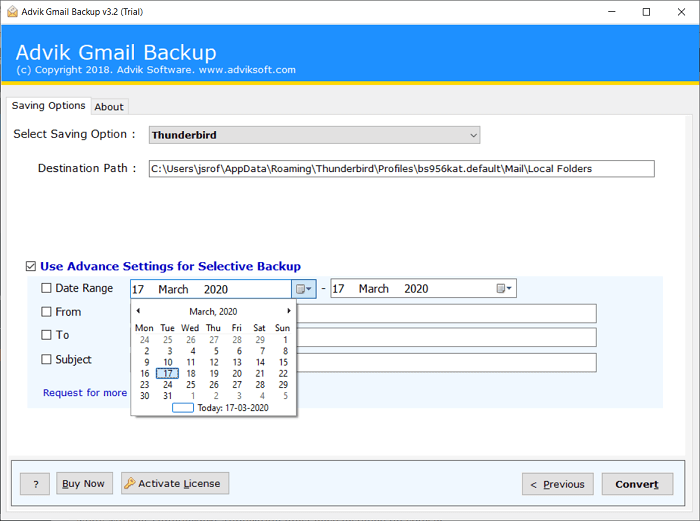The height and width of the screenshot is (521, 700).
Task: Open the end date calendar dropdown icon
Action: pyautogui.click(x=504, y=288)
